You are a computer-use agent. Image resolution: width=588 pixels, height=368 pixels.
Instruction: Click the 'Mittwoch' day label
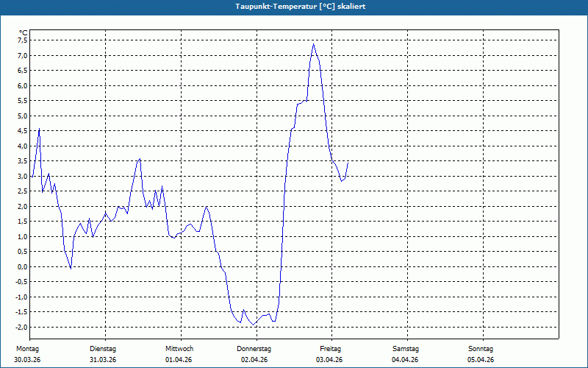click(x=179, y=349)
